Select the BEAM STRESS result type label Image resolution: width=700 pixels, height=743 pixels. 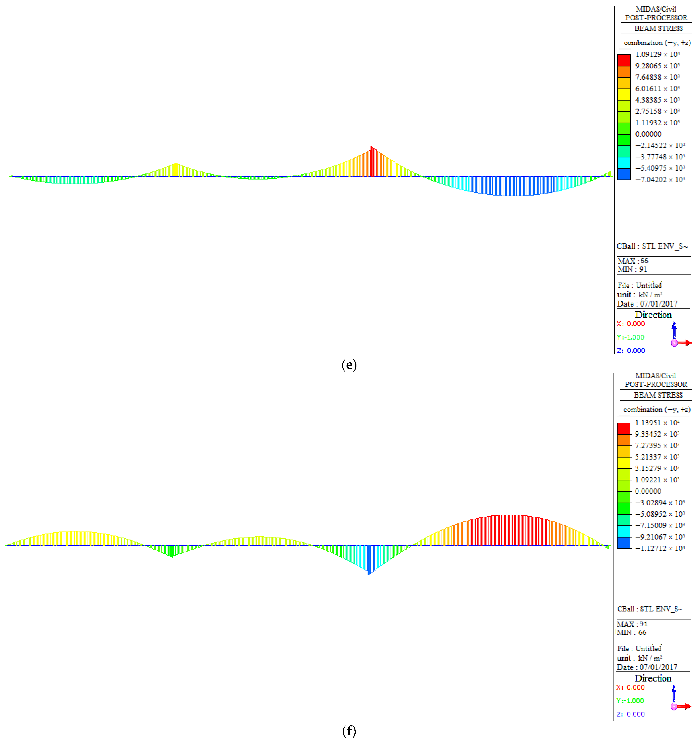pos(658,29)
